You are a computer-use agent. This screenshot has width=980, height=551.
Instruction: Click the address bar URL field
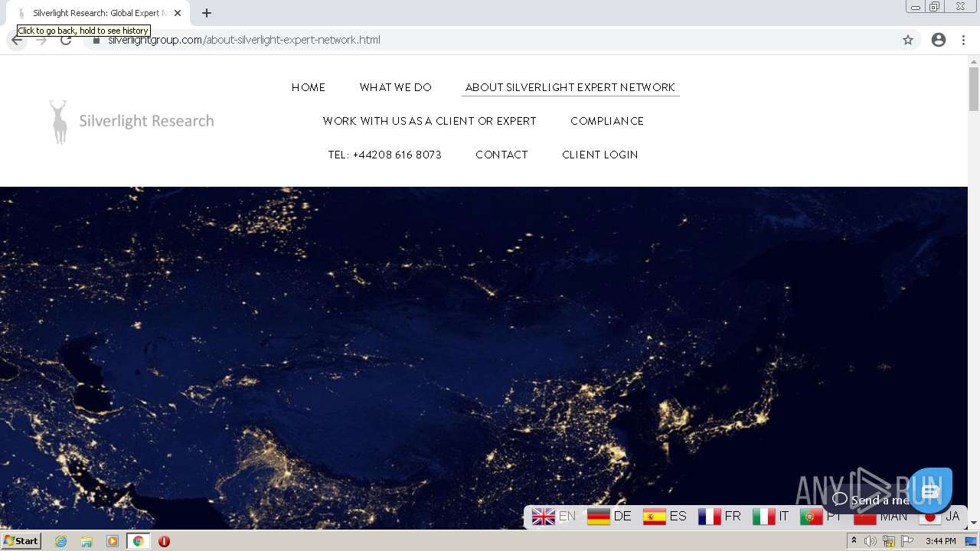coord(490,40)
